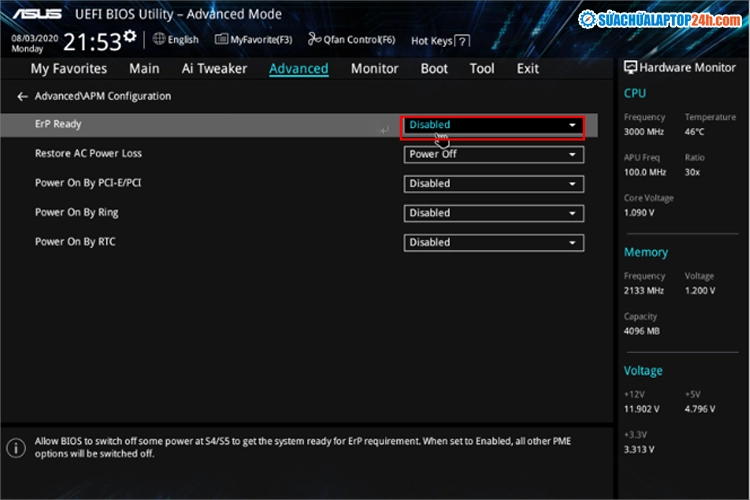
Task: Click the gear icon next to the clock
Action: click(x=130, y=36)
